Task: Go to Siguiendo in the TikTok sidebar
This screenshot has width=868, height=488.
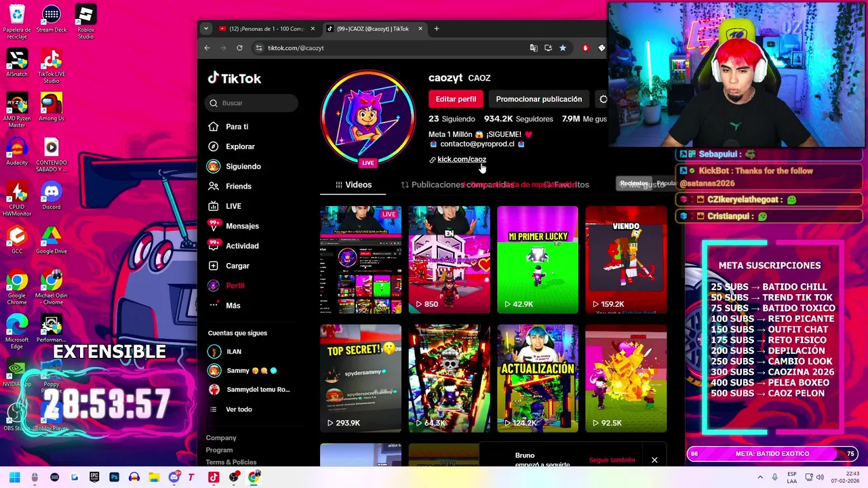Action: click(x=235, y=166)
